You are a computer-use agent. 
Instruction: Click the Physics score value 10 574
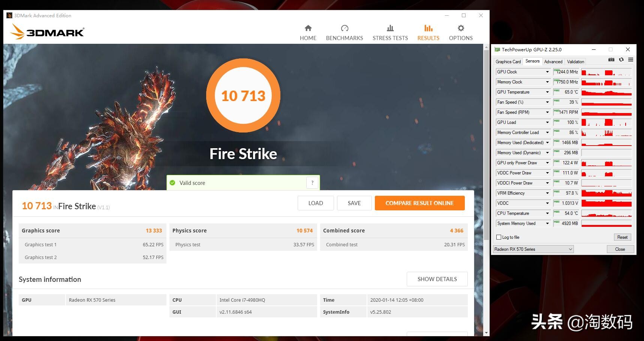(304, 231)
